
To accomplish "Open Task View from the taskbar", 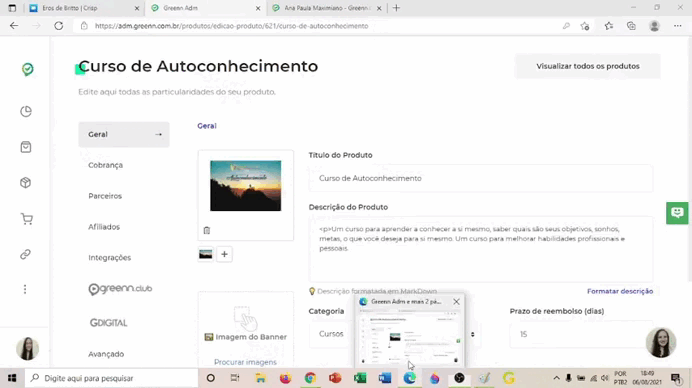I will tap(235, 378).
